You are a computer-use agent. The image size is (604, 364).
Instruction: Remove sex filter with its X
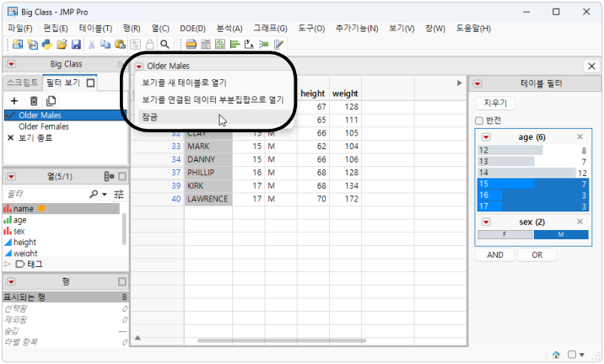tap(580, 222)
